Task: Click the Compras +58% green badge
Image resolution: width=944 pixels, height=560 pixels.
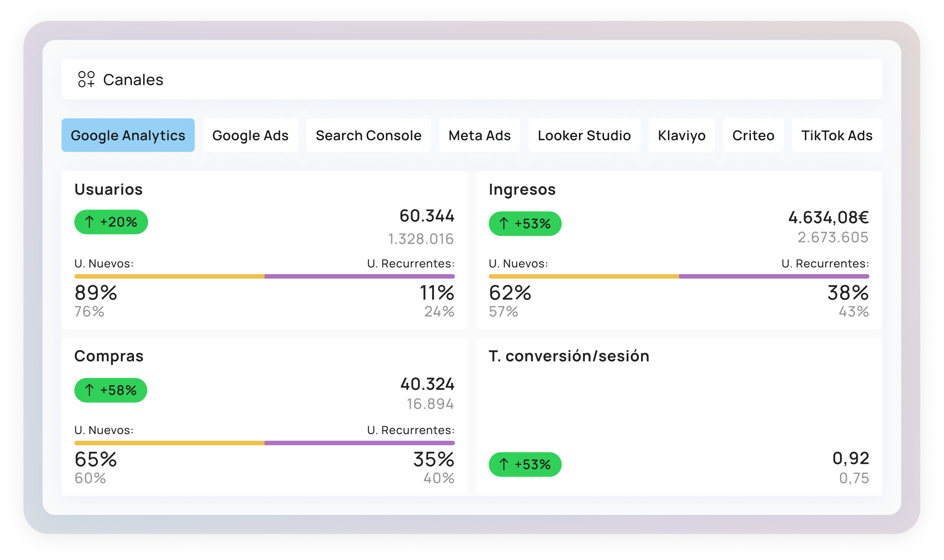Action: click(x=111, y=390)
